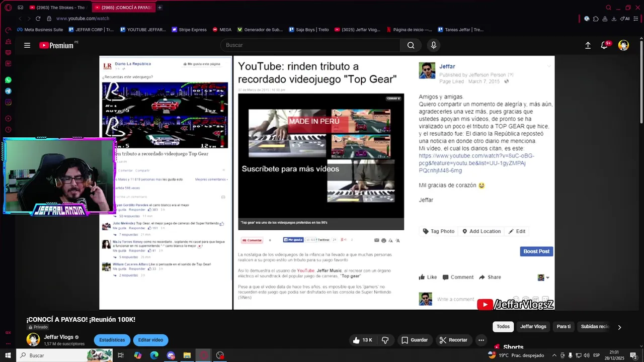Open Netflix Página de inicio bookmark

point(409,30)
